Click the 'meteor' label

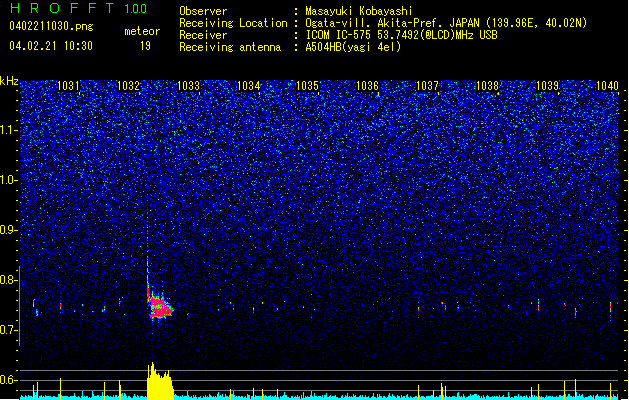point(142,31)
